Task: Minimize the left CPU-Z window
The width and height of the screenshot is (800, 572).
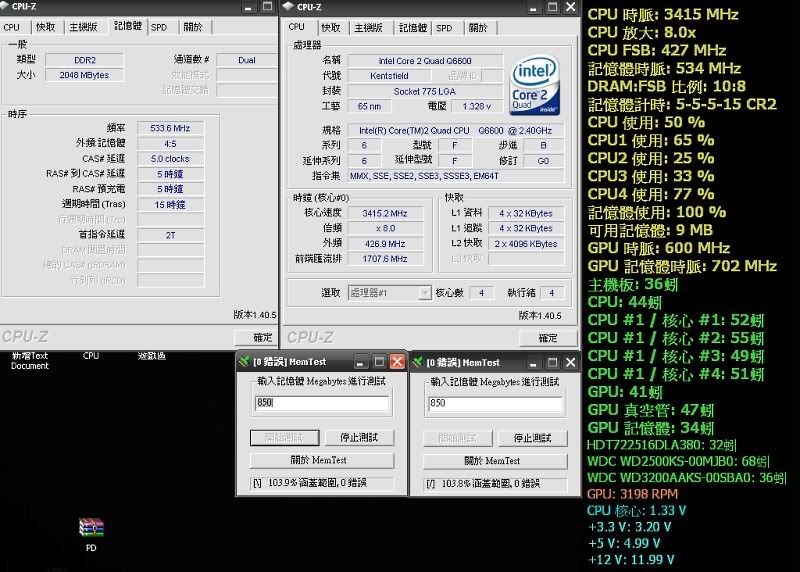Action: [x=248, y=7]
